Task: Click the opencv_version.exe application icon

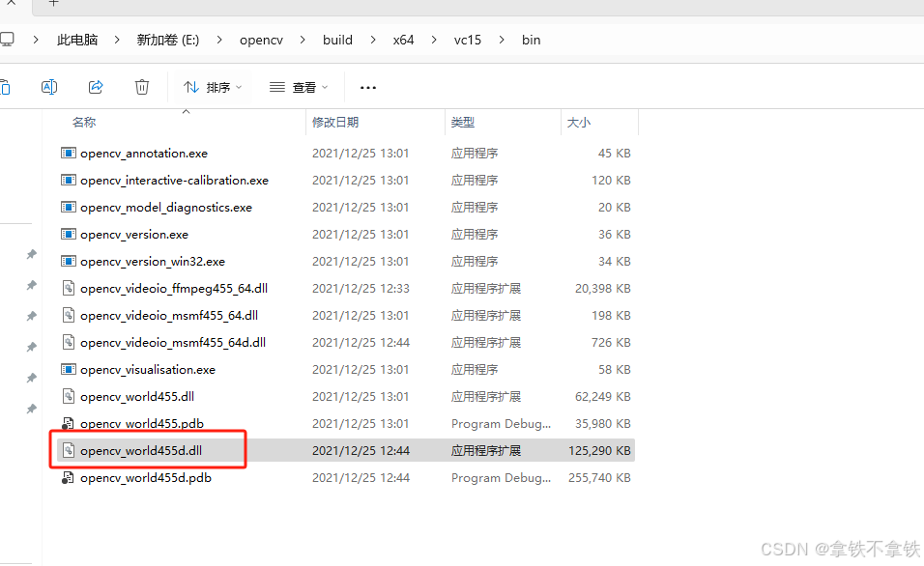Action: [x=68, y=234]
